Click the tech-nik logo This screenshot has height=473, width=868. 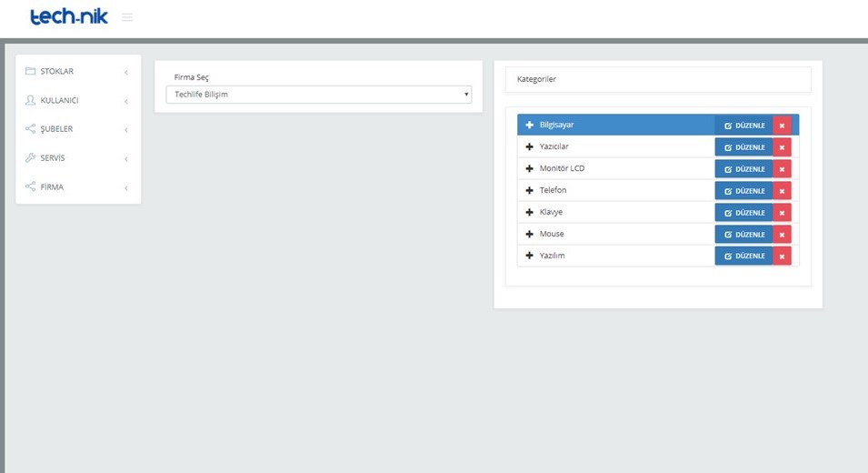point(69,16)
